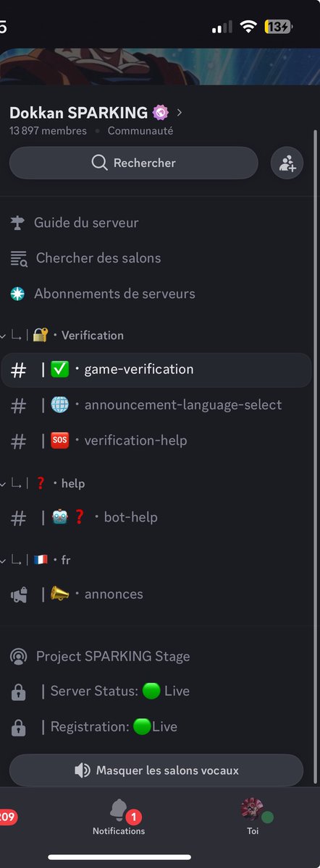Image resolution: width=320 pixels, height=868 pixels.
Task: Tap the hash icon of verification-help
Action: (x=18, y=441)
